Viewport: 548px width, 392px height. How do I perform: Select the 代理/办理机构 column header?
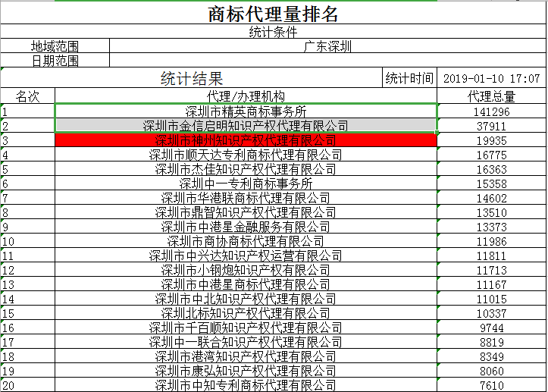coord(246,96)
